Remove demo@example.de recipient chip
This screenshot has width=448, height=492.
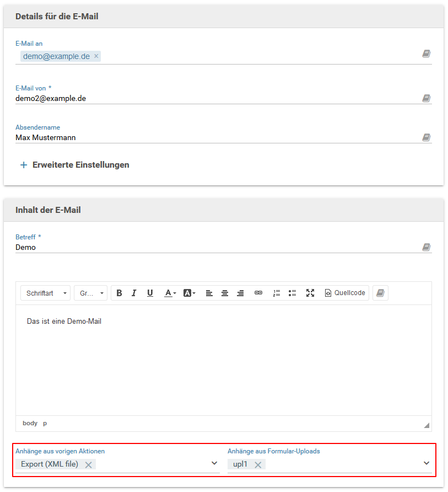(96, 56)
